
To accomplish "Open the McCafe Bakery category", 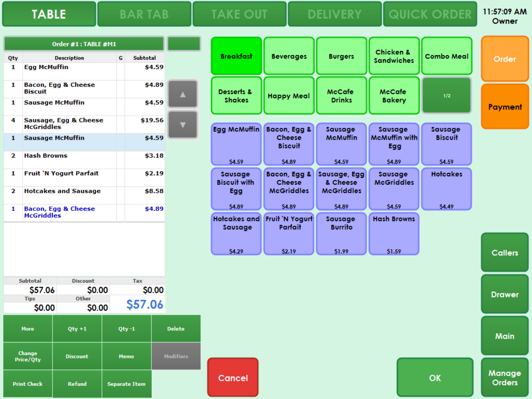I will tap(394, 95).
